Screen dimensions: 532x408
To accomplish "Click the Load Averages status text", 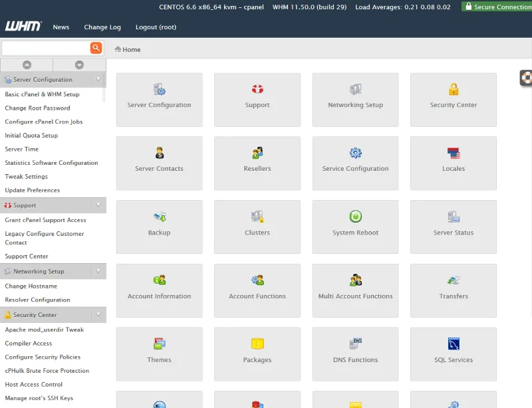I will pos(403,7).
